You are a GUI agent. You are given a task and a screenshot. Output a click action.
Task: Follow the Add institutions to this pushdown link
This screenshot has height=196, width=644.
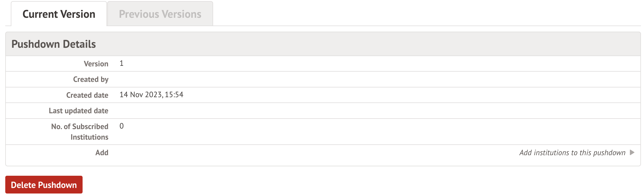[x=572, y=153]
